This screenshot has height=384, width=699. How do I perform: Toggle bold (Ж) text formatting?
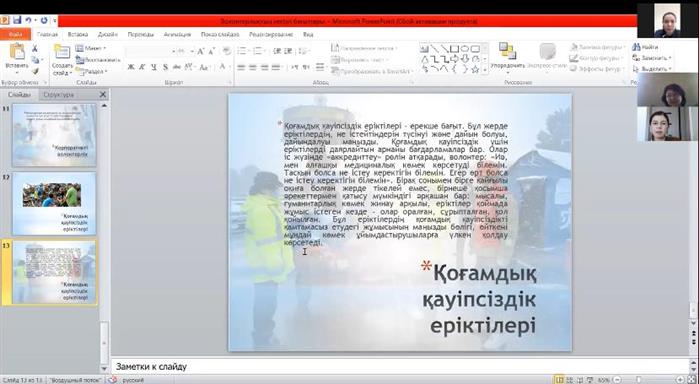coord(131,67)
